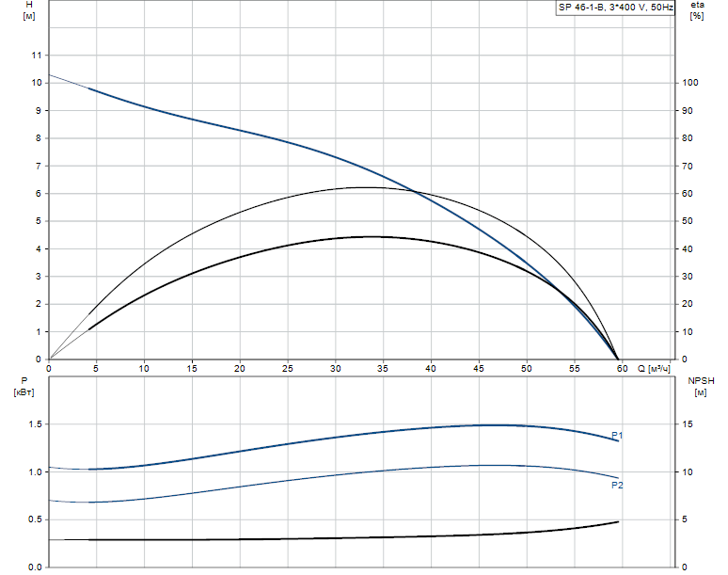
Task: Click the 90 tick on the eta axis
Action: pyautogui.click(x=688, y=111)
